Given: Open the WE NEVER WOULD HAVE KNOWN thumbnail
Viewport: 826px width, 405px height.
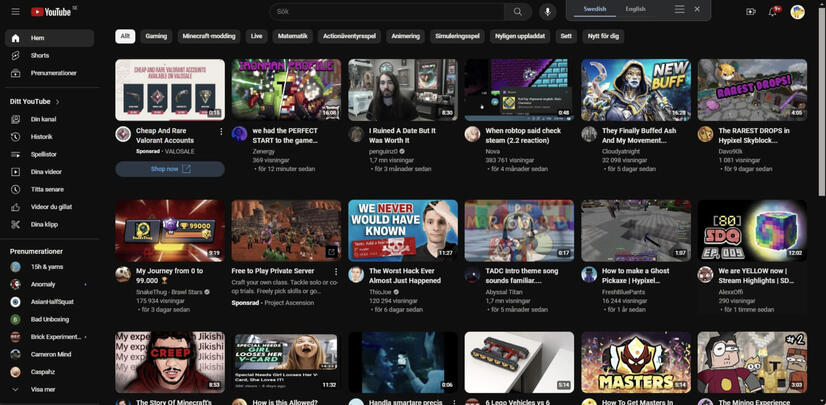Looking at the screenshot, I should pos(403,230).
